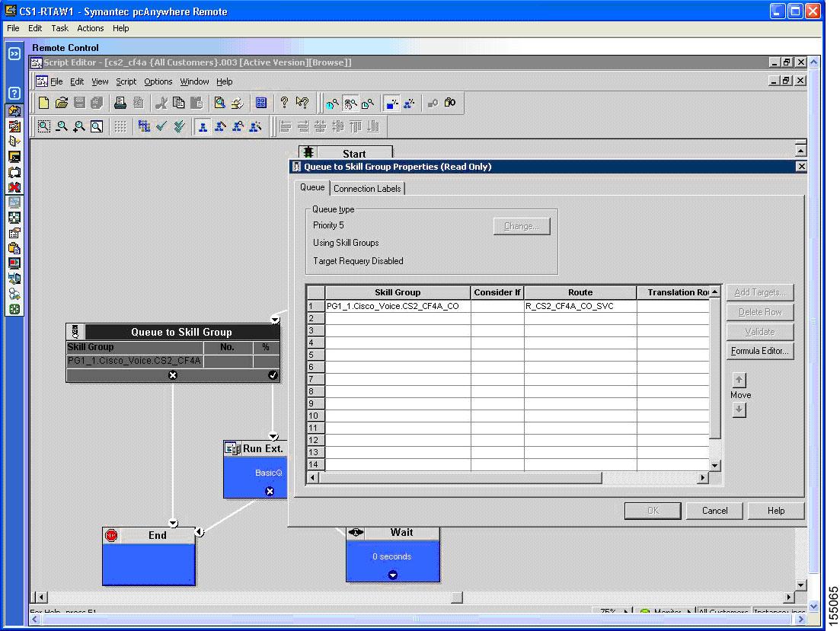Screen dimensions: 840x631
Task: Click the Align Bottom toolbar icon
Action: [373, 126]
